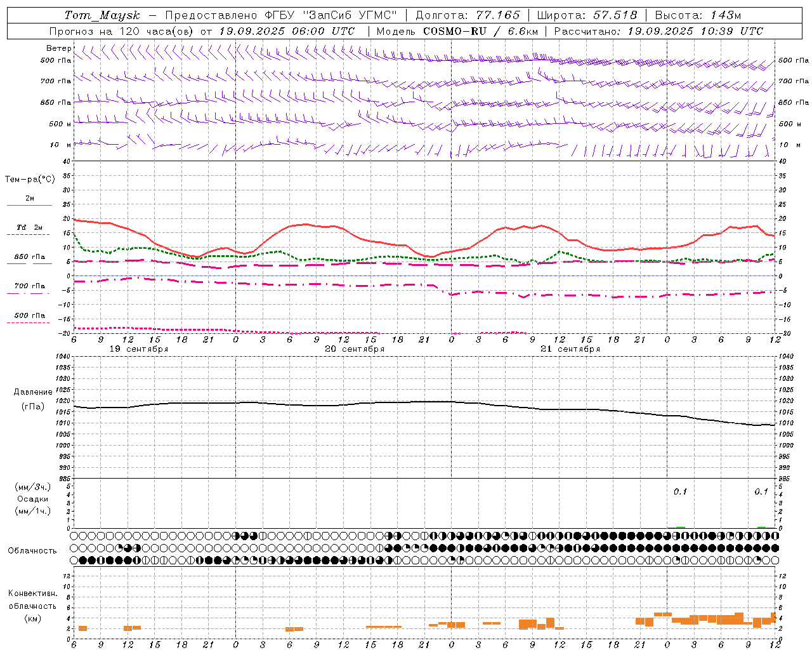Click the Облачность cloud cover label

(x=32, y=550)
